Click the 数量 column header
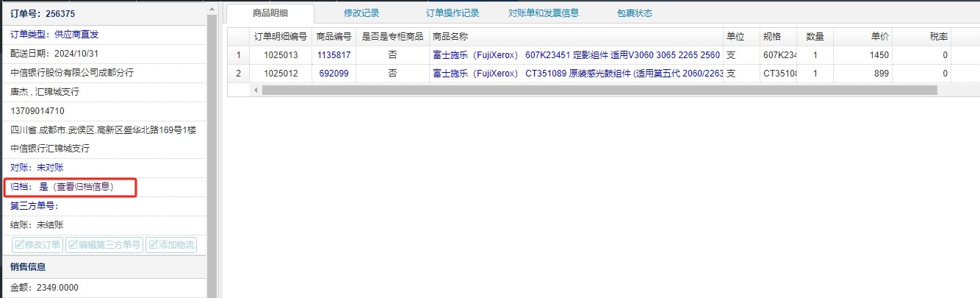The width and height of the screenshot is (980, 298). 815,36
